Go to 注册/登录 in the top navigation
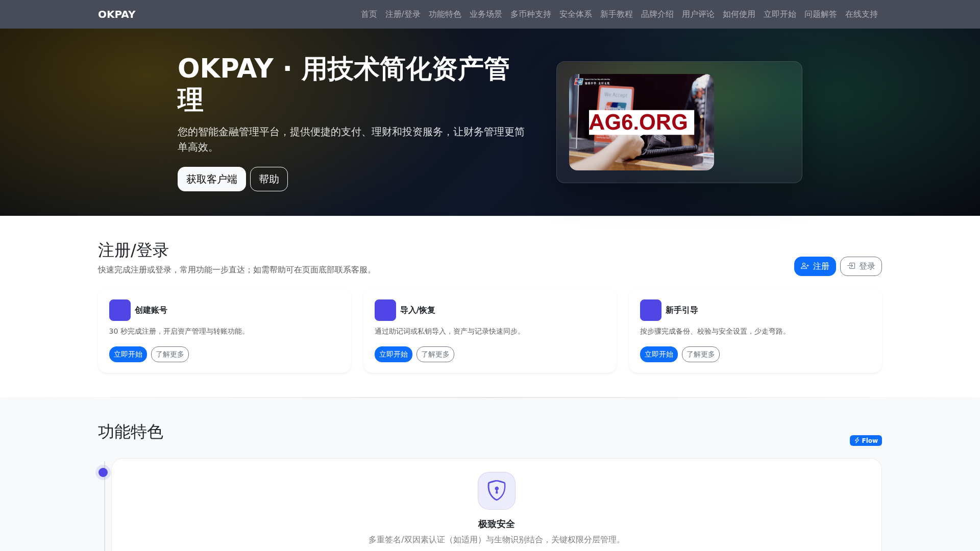Image resolution: width=980 pixels, height=551 pixels. (x=403, y=14)
